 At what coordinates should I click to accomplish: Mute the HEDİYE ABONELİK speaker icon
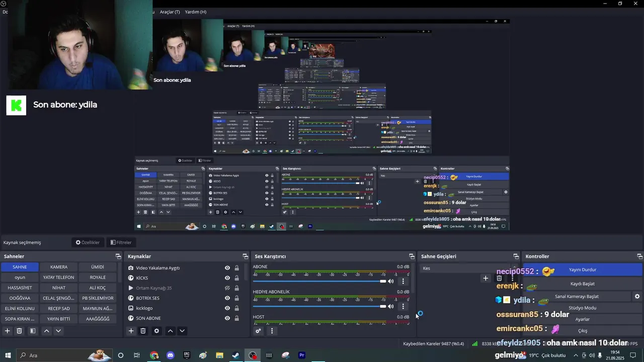point(390,306)
